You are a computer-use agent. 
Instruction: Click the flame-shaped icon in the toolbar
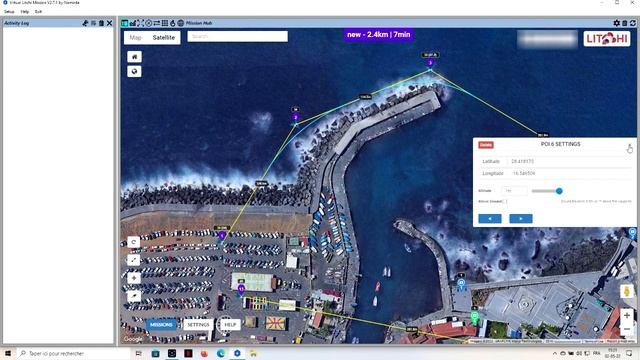point(172,23)
